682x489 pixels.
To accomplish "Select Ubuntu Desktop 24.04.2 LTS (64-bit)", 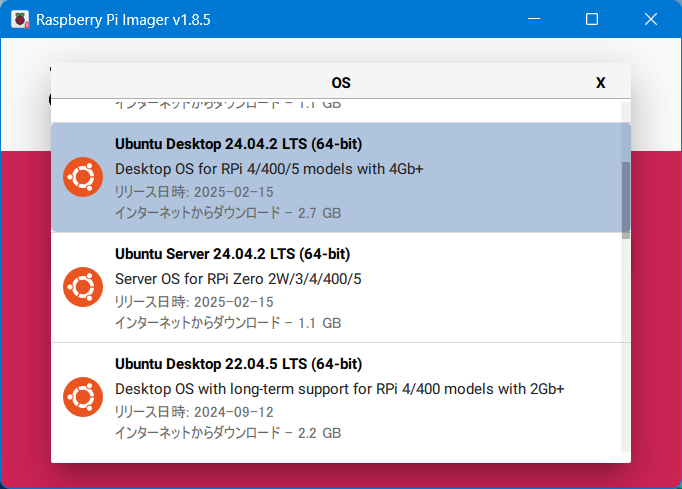I will coord(336,178).
